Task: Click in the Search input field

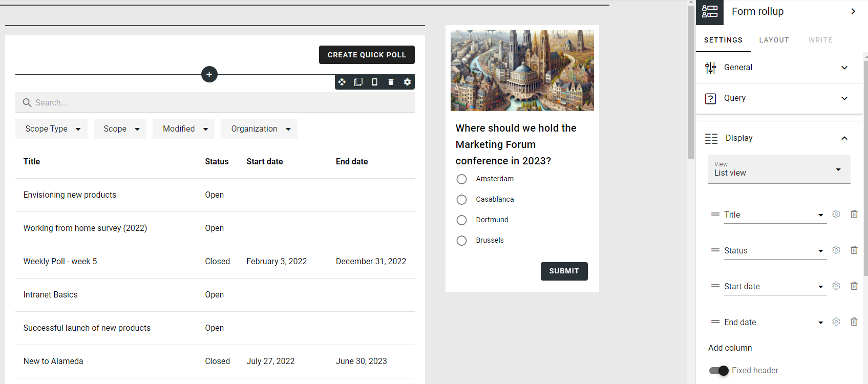Action: tap(215, 102)
